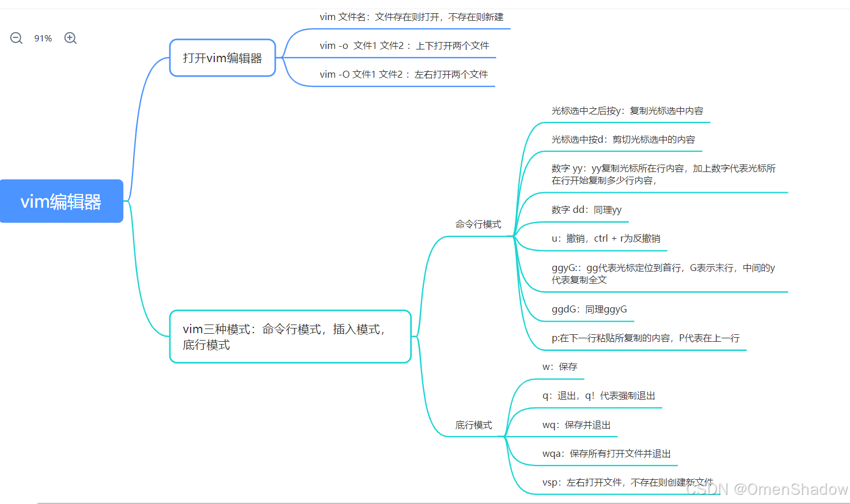Click the 底行模式 branch label

[474, 425]
